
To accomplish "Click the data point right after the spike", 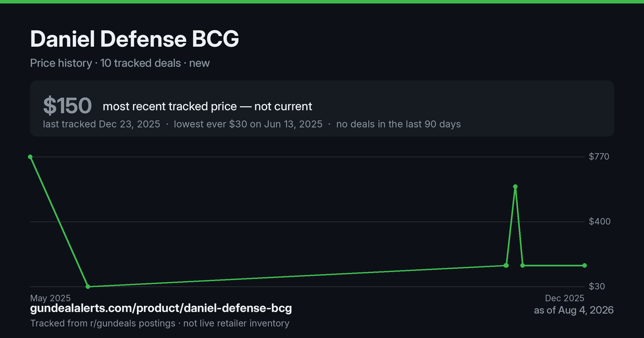I will click(523, 266).
